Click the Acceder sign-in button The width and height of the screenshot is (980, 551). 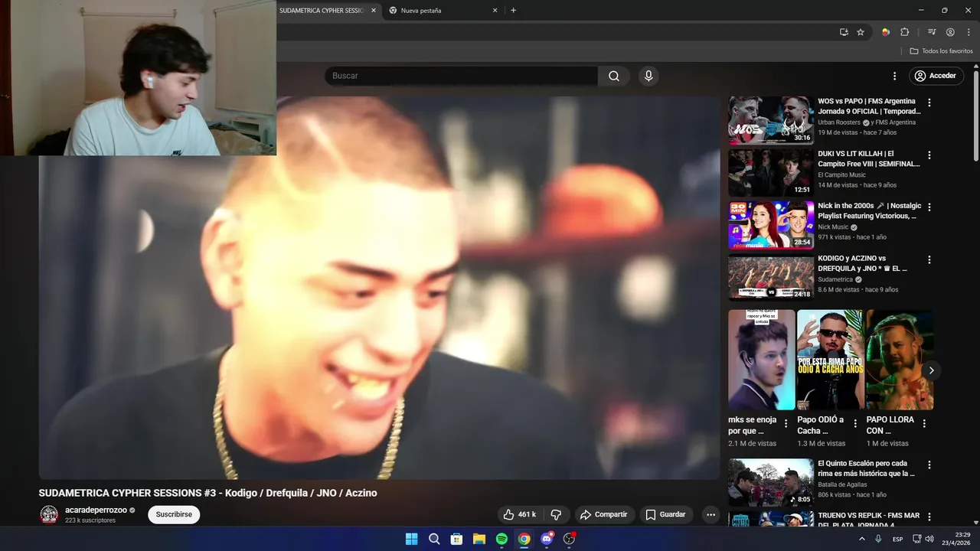936,76
